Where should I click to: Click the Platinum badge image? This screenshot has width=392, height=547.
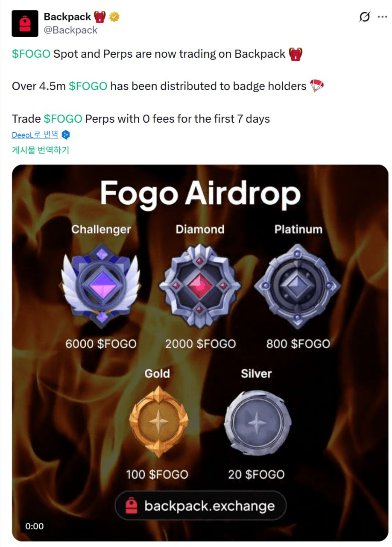[x=298, y=286]
